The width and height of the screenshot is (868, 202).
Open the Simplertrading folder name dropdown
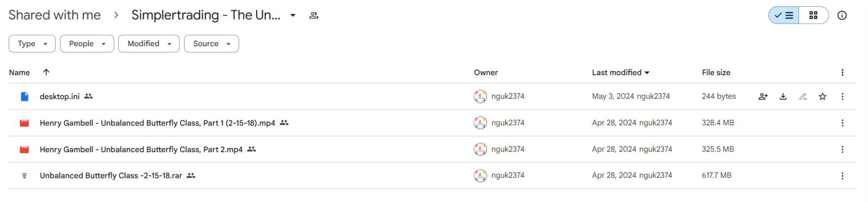click(x=293, y=15)
